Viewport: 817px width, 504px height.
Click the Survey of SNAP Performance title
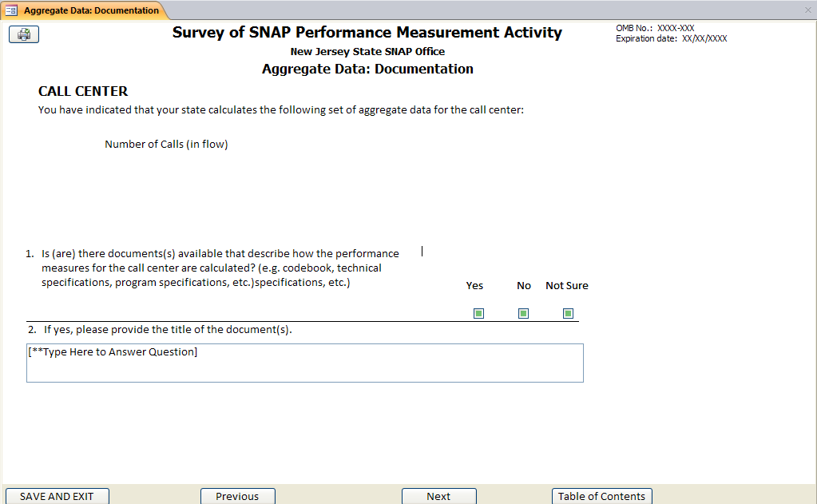click(x=367, y=33)
